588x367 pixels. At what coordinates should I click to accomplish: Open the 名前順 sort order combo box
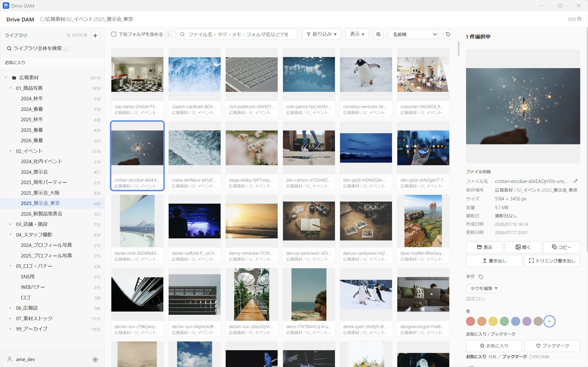[x=413, y=35]
